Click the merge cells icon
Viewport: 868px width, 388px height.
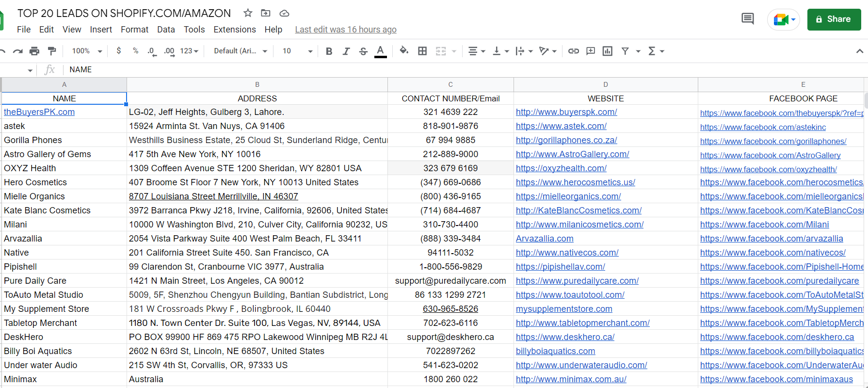(441, 51)
